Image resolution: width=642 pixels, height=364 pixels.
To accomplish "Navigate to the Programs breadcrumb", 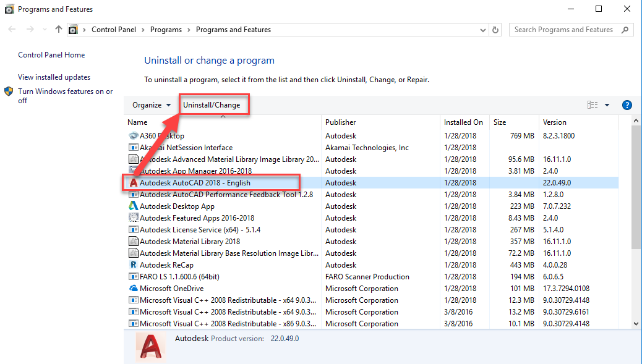I will [x=166, y=29].
